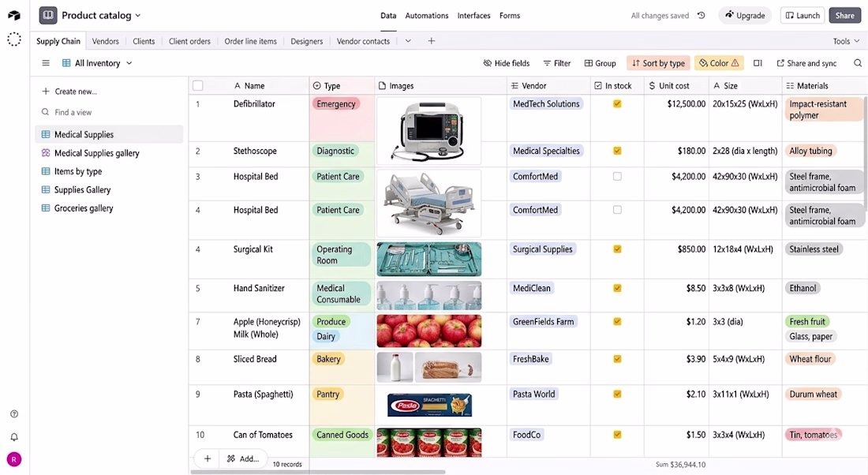Click the search magnifier icon in toolbar

(858, 63)
